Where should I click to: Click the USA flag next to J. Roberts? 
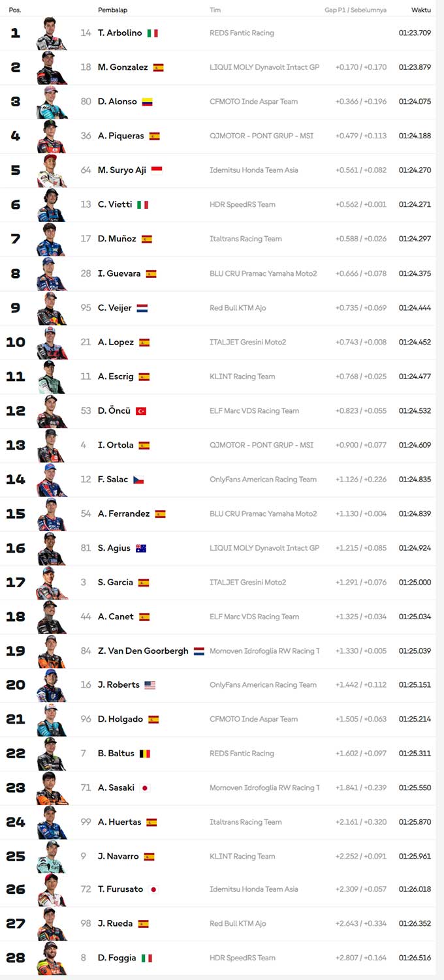click(150, 685)
